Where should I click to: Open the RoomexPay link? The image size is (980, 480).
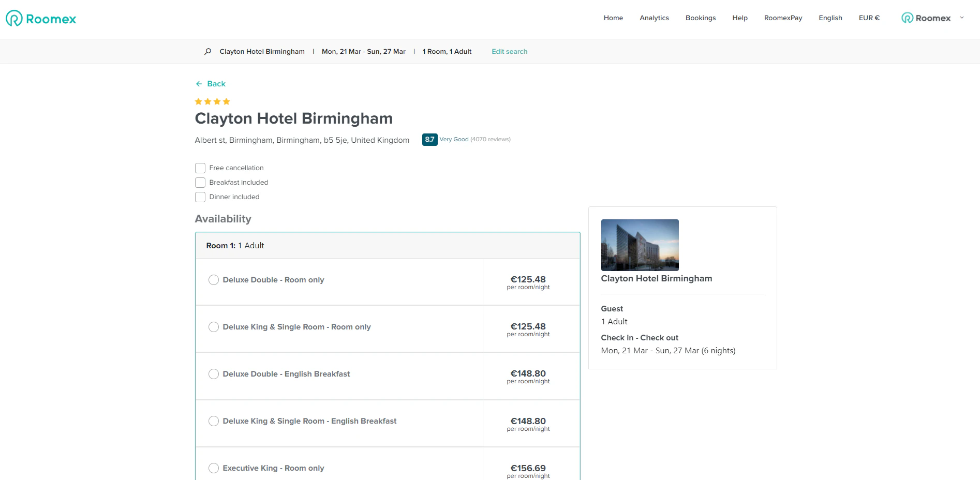pos(783,18)
